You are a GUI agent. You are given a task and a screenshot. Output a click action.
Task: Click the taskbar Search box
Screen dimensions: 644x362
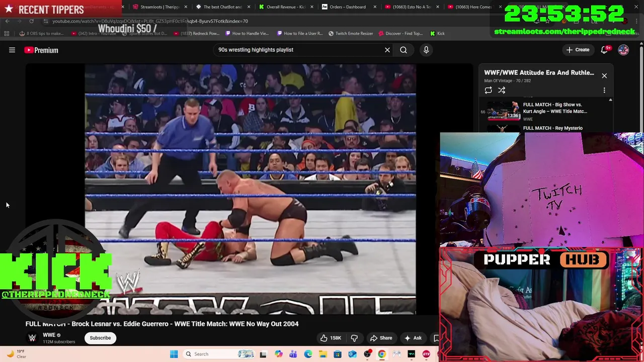pos(219,354)
